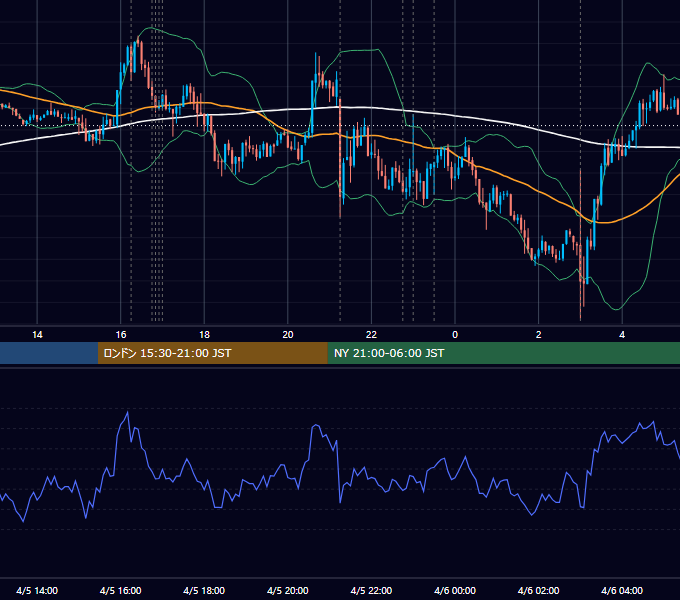Click the 4/5 16:00 date label
Image resolution: width=680 pixels, height=600 pixels.
coord(121,590)
